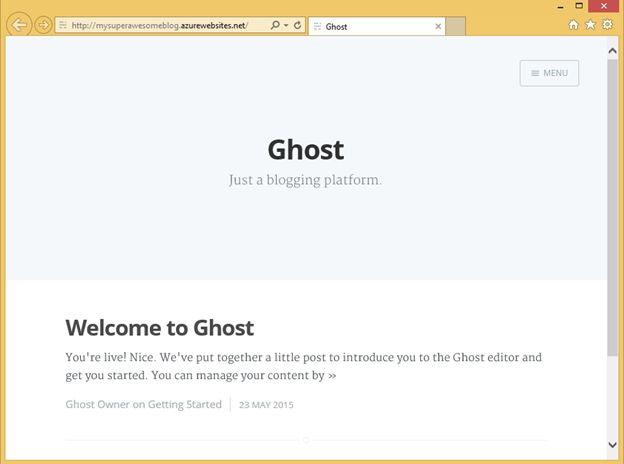
Task: Open the browser Home icon
Action: 573,25
